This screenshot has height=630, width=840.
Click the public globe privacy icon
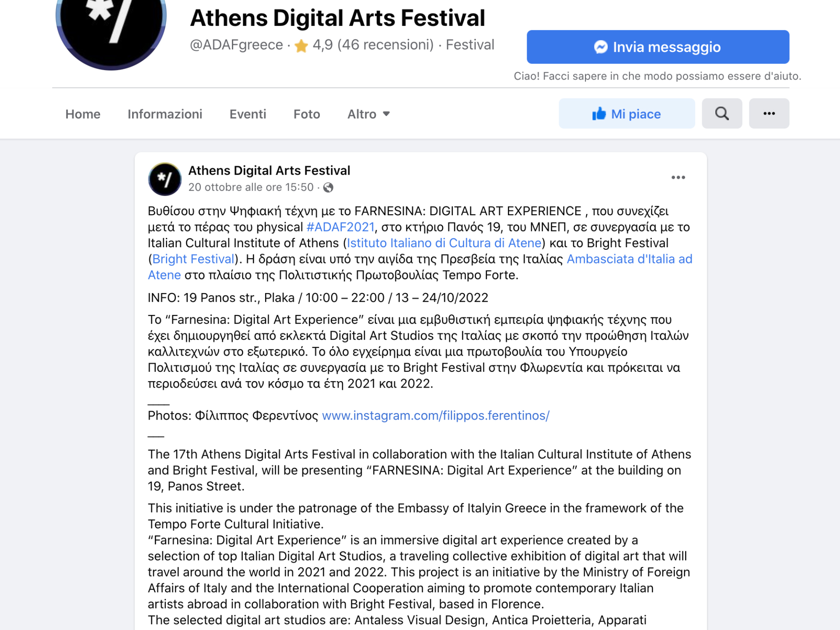328,188
